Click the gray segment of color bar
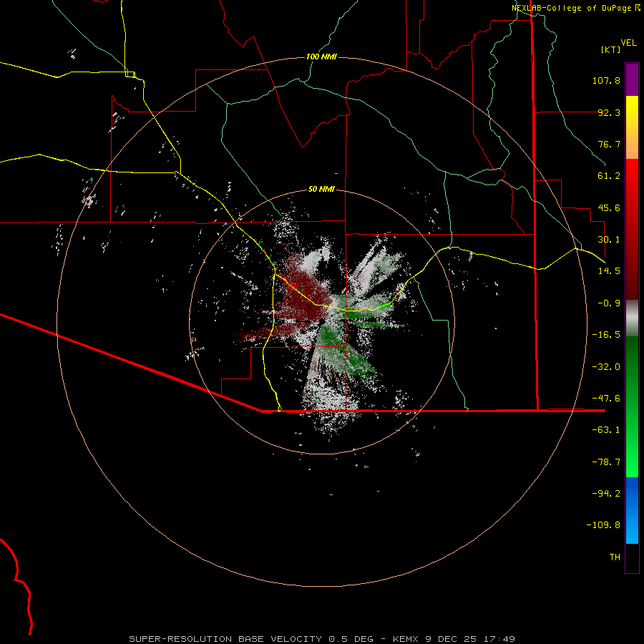The height and width of the screenshot is (644, 644). [x=632, y=316]
